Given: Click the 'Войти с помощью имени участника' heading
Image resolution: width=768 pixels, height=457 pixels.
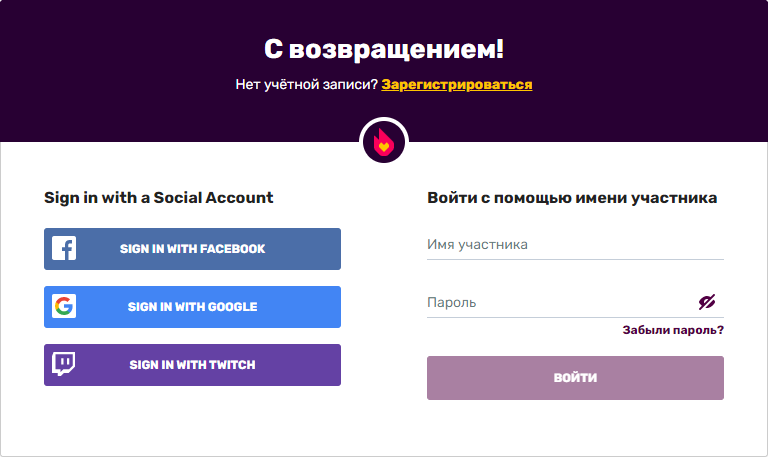Looking at the screenshot, I should pos(572,198).
